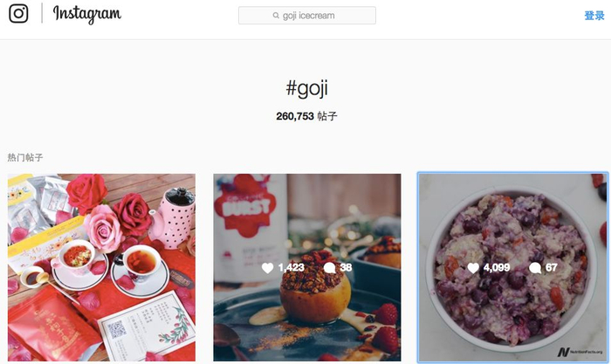Click the NutritionFacts.org logo watermark

[x=580, y=352]
